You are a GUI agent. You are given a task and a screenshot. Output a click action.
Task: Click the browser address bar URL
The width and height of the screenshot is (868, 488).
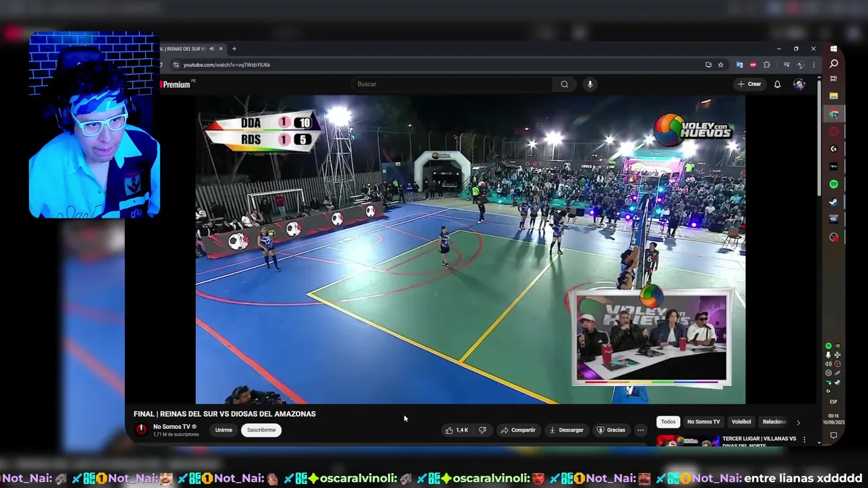coord(226,65)
